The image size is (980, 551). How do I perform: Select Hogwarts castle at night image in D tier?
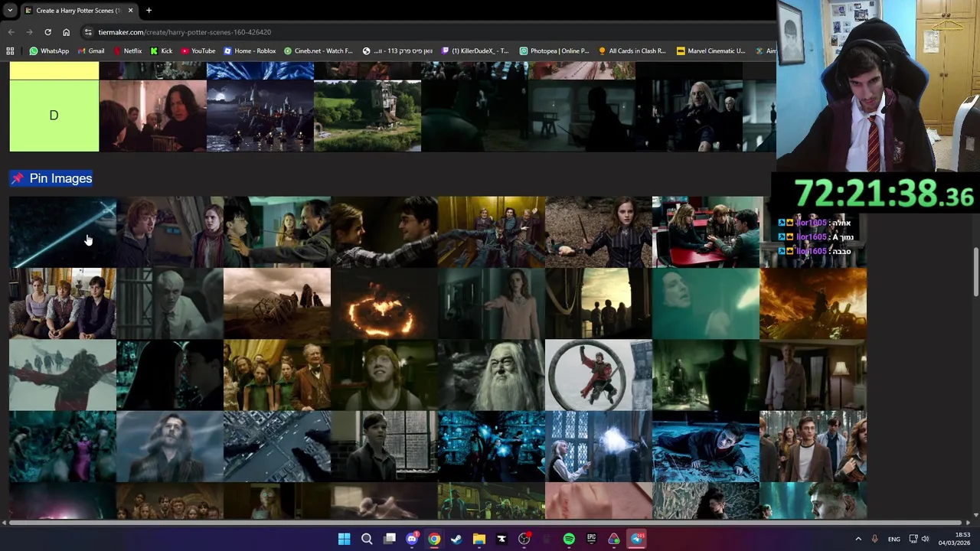(260, 116)
